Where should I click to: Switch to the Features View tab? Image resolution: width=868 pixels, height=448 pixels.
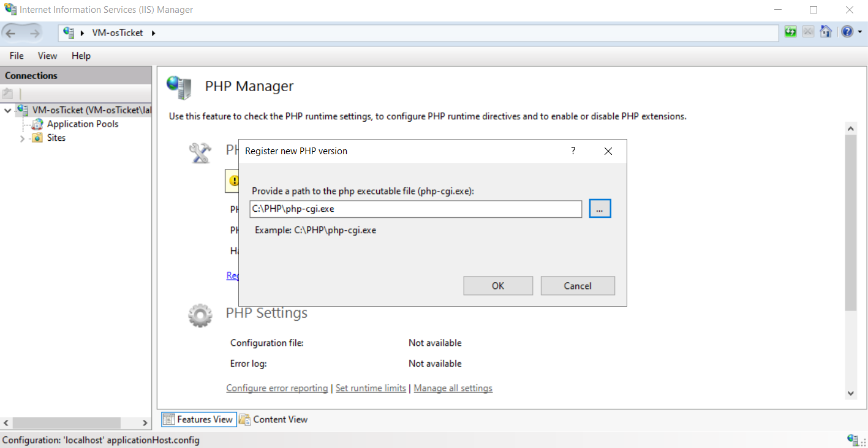pos(199,419)
